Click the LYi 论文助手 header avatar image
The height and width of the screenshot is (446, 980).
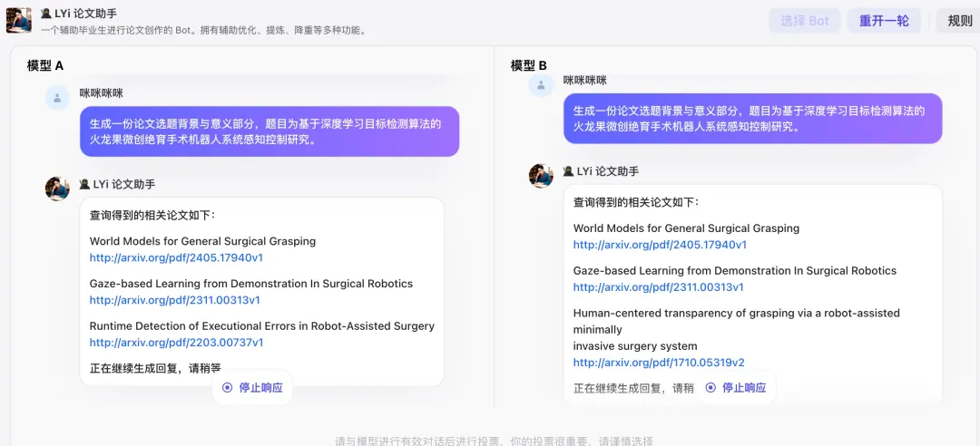19,21
